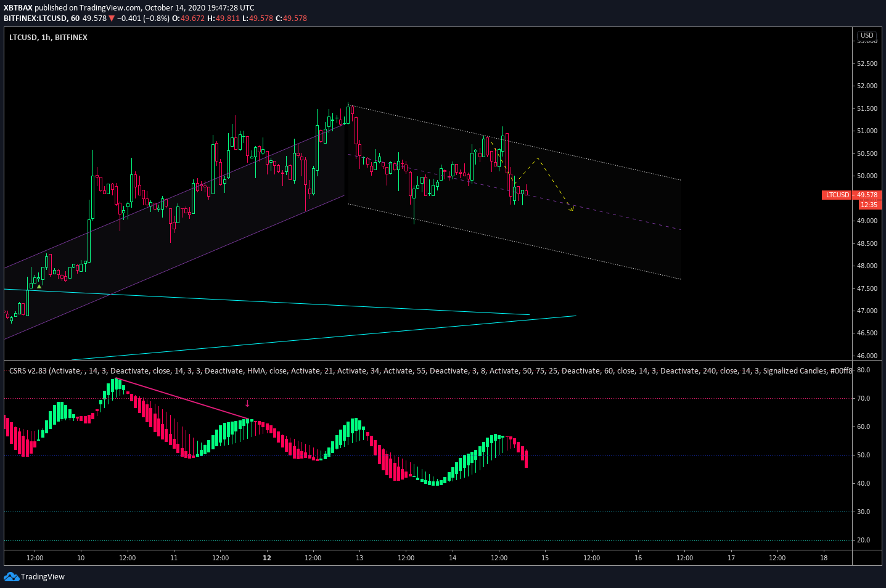The height and width of the screenshot is (588, 886).
Task: Click the yellow projection arrowhead on the chart
Action: [572, 209]
